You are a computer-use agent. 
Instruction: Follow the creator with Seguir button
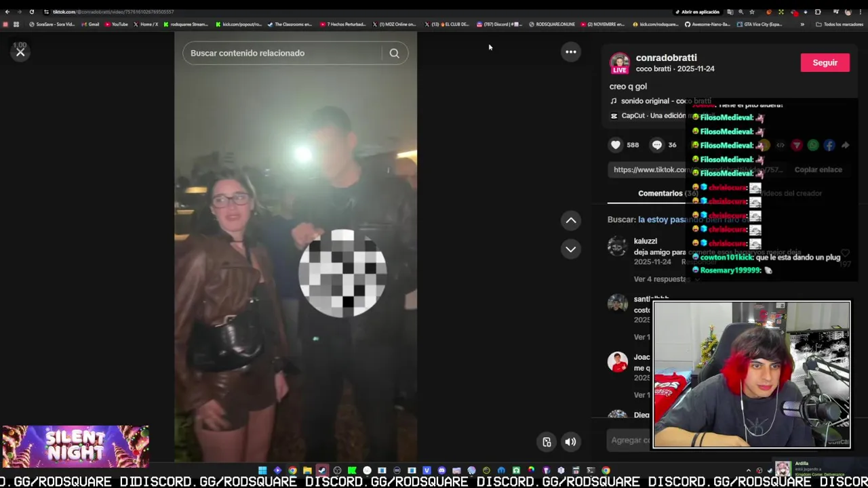[x=825, y=62]
